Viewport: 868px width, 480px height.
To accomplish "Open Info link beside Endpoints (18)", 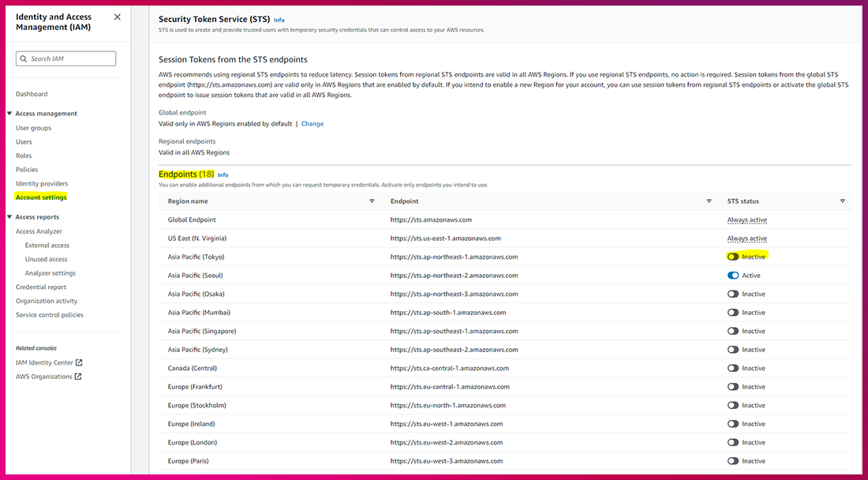I will (223, 175).
